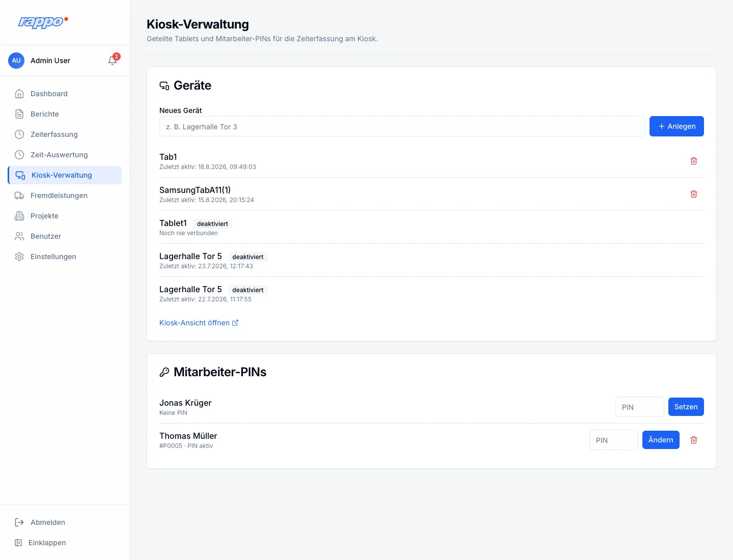This screenshot has height=560, width=733.
Task: Click the 'Noch nie verbunden' status text
Action: click(188, 233)
